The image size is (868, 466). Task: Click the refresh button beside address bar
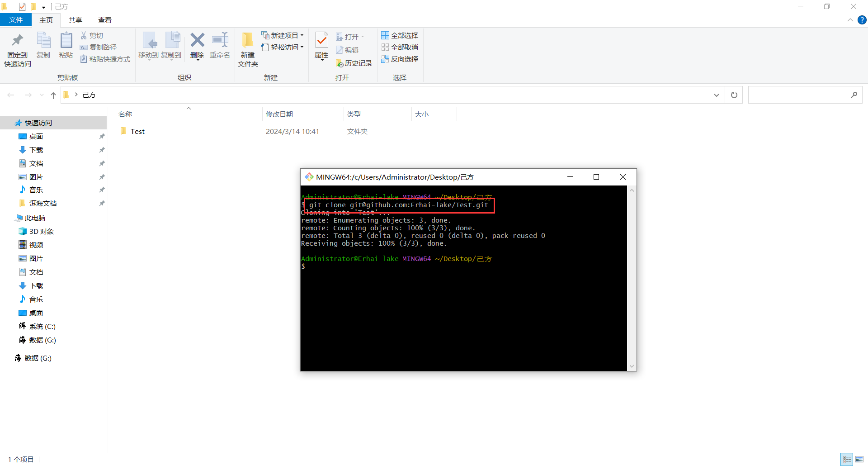coord(734,95)
